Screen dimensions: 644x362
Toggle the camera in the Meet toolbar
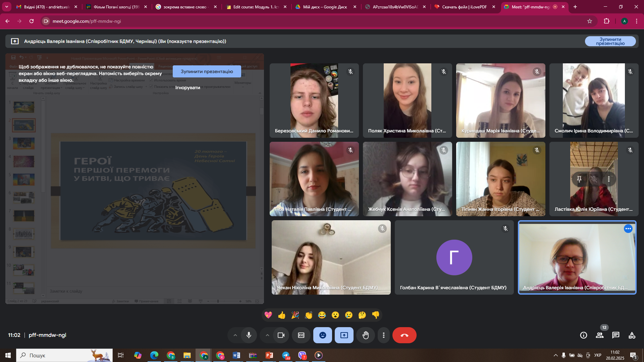[x=281, y=335]
